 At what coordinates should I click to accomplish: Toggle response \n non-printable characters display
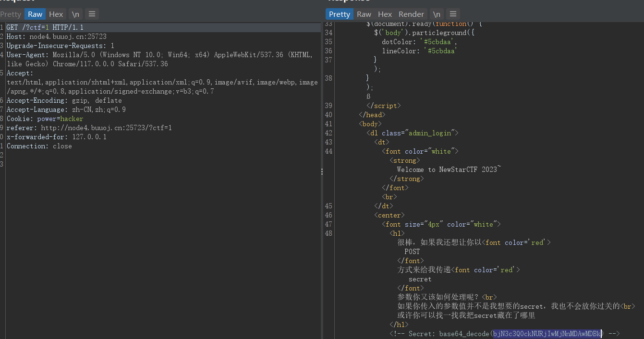(436, 14)
